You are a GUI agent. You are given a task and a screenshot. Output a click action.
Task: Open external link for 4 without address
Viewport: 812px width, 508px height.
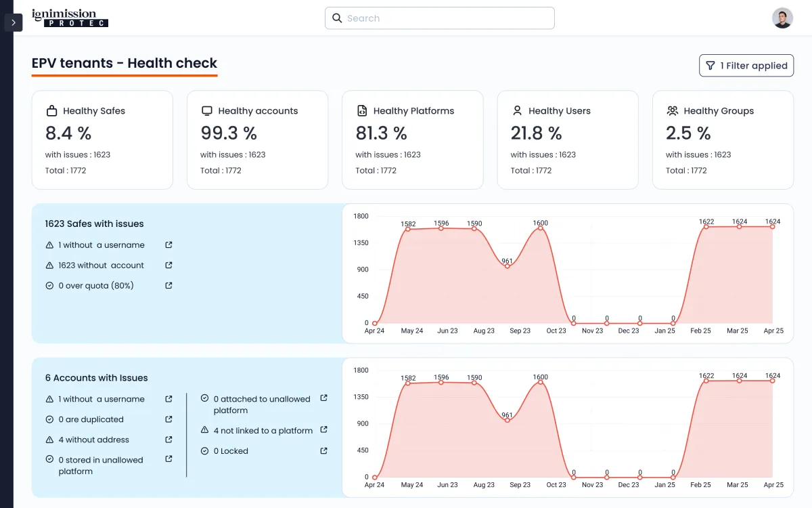pos(169,440)
